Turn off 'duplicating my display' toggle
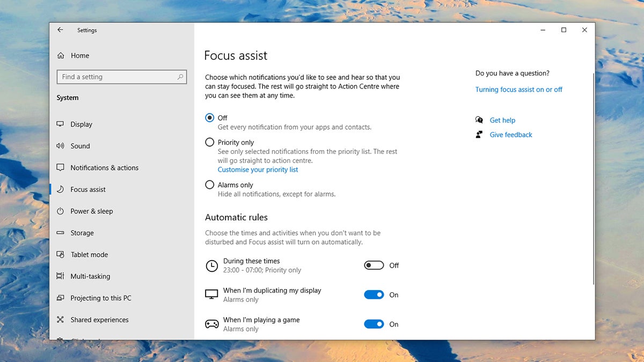 374,295
